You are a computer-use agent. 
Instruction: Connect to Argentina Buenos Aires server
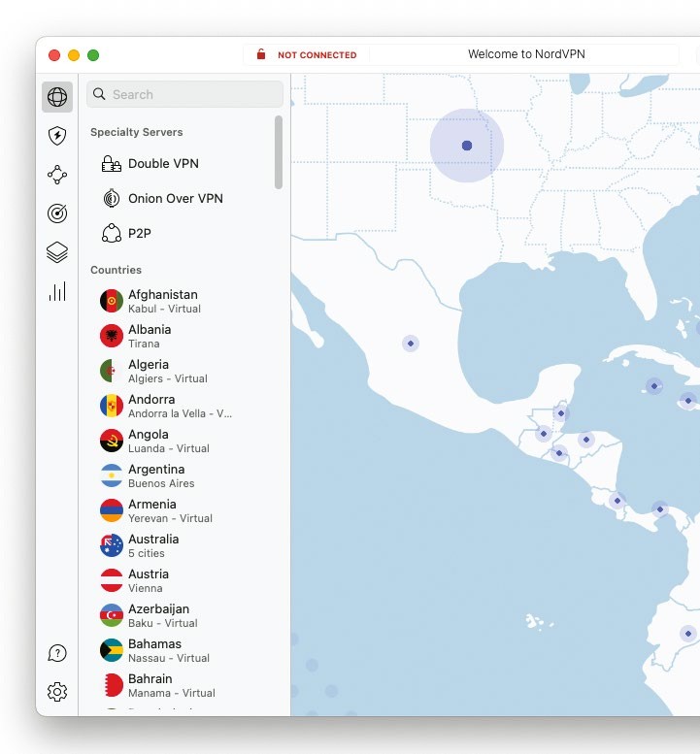coord(184,475)
